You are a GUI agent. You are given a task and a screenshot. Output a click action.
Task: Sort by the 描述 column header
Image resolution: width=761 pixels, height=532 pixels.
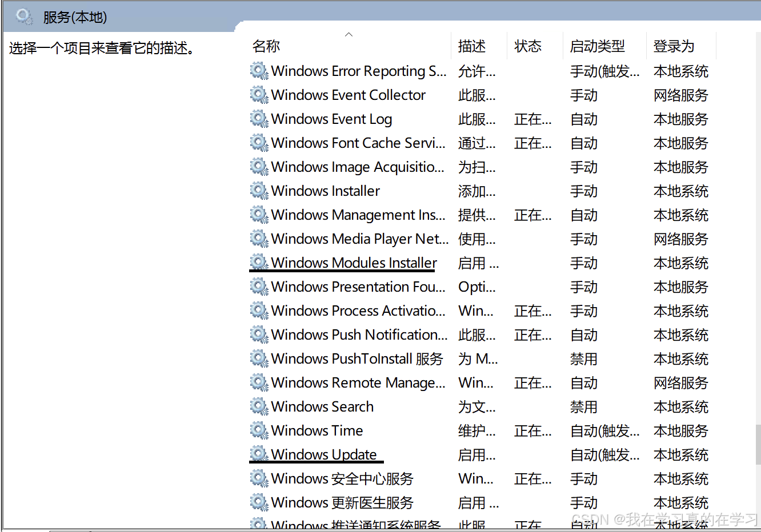(x=472, y=46)
